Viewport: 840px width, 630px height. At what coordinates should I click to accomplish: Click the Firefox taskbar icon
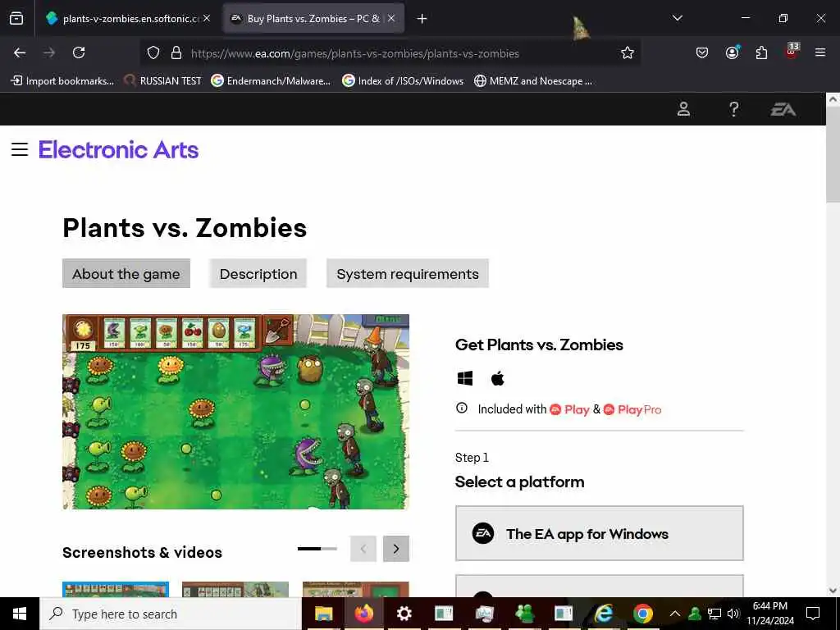pos(363,614)
